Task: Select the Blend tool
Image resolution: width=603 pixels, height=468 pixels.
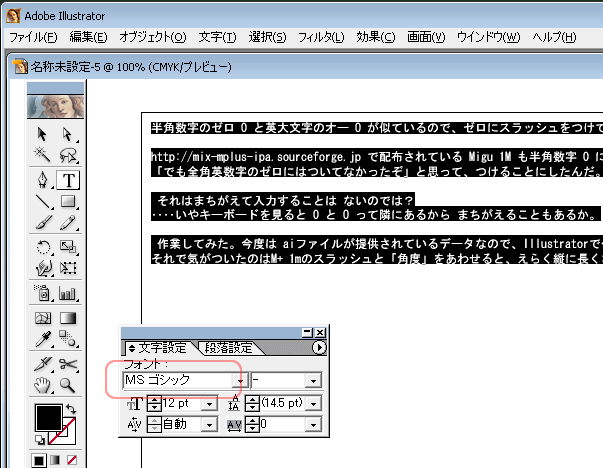Action: click(68, 338)
